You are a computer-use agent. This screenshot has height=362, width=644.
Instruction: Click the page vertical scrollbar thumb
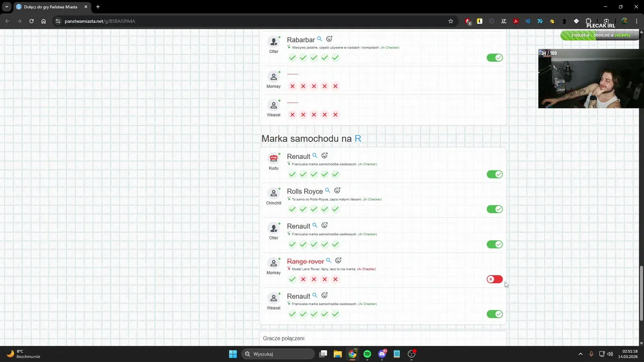(641, 294)
